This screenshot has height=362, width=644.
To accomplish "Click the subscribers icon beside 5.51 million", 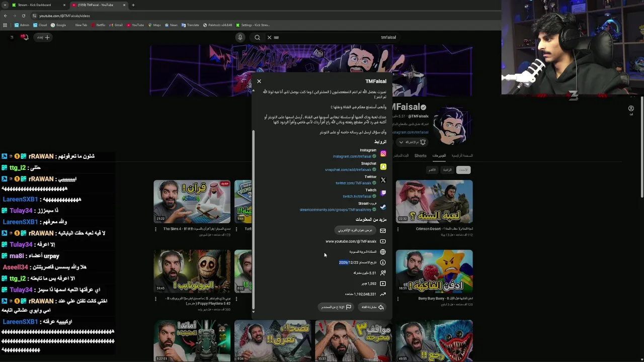I will click(x=383, y=273).
